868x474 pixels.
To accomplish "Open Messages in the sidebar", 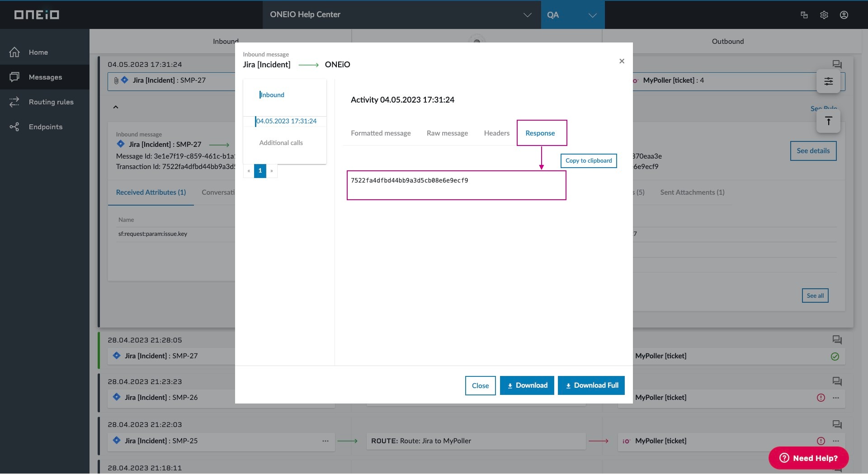I will coord(44,77).
